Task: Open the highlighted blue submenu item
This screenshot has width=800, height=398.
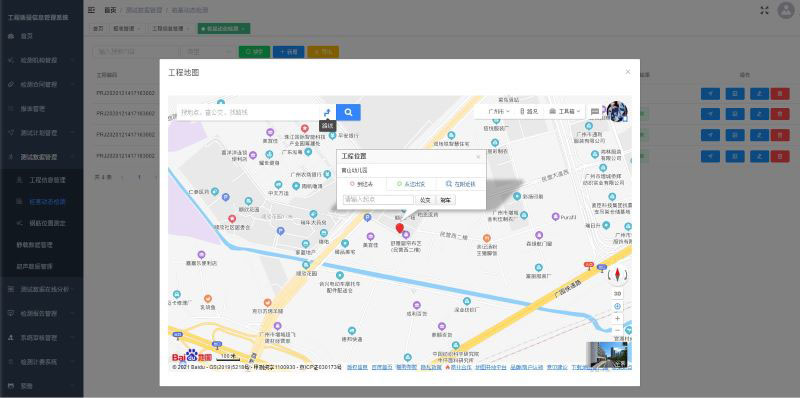Action: coord(41,202)
